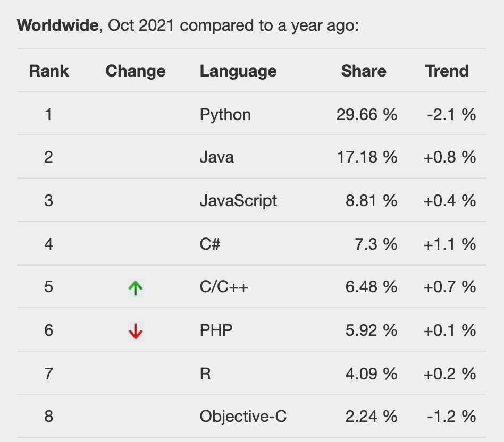Click the Change column header

136,71
